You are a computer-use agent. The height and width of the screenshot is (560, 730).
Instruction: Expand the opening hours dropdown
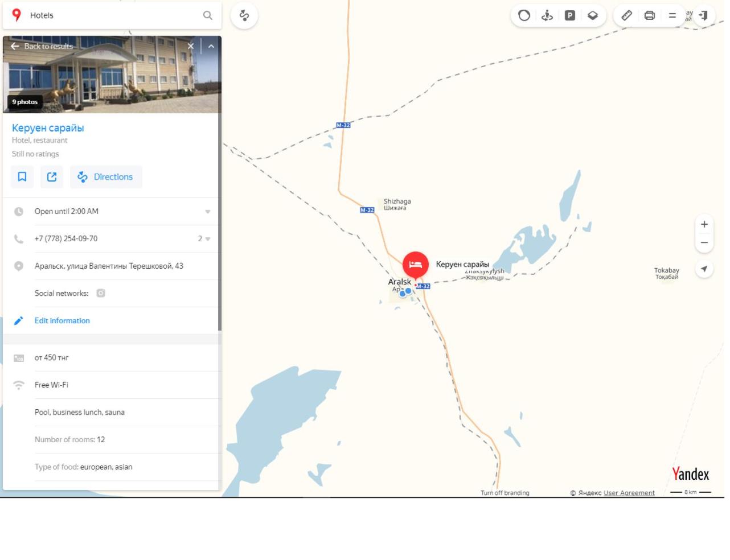(208, 212)
